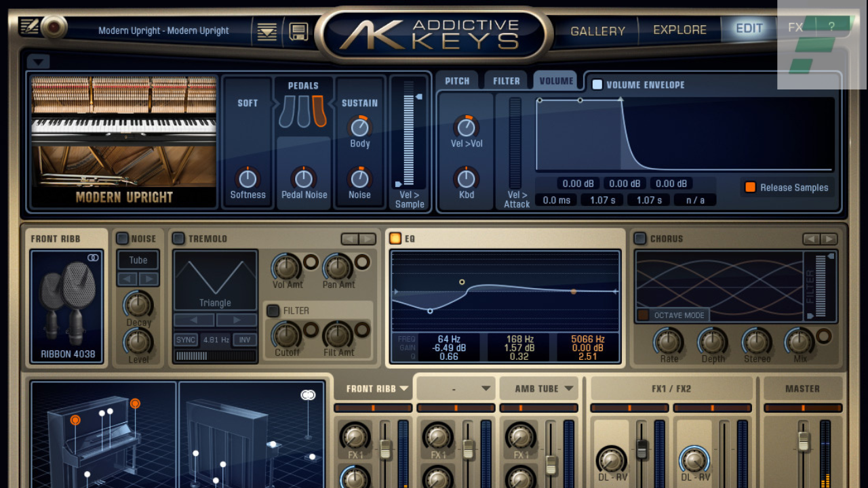Switch to the Pitch tab
This screenshot has width=868, height=488.
[x=457, y=81]
